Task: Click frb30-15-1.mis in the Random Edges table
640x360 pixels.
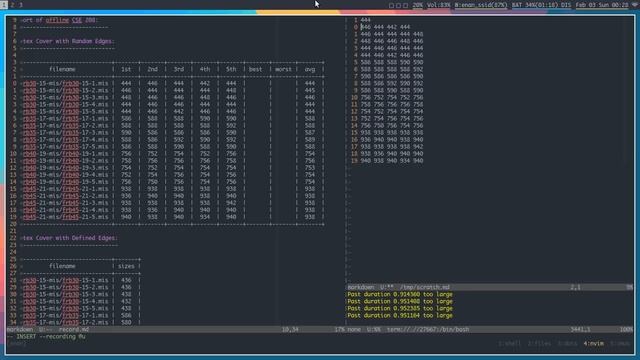Action: tap(65, 83)
